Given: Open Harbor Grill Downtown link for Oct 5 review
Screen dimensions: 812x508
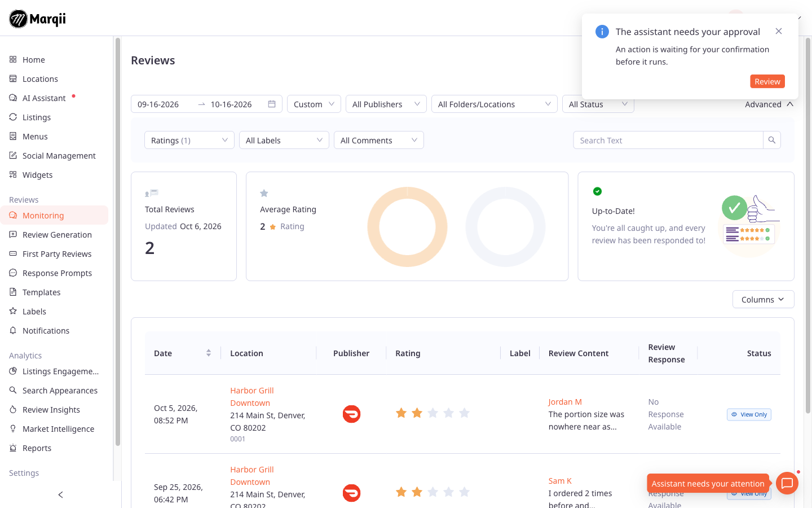Looking at the screenshot, I should click(251, 397).
